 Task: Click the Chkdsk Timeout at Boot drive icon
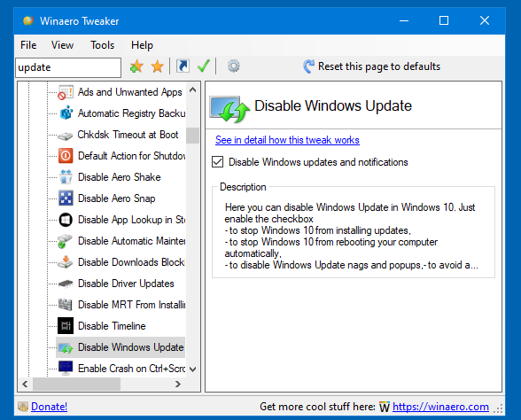pos(66,136)
